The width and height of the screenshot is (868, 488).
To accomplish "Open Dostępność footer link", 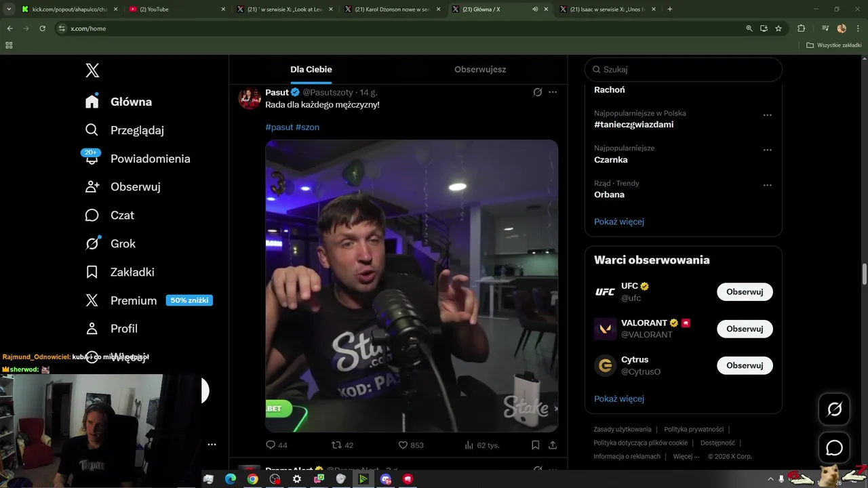I will (717, 443).
